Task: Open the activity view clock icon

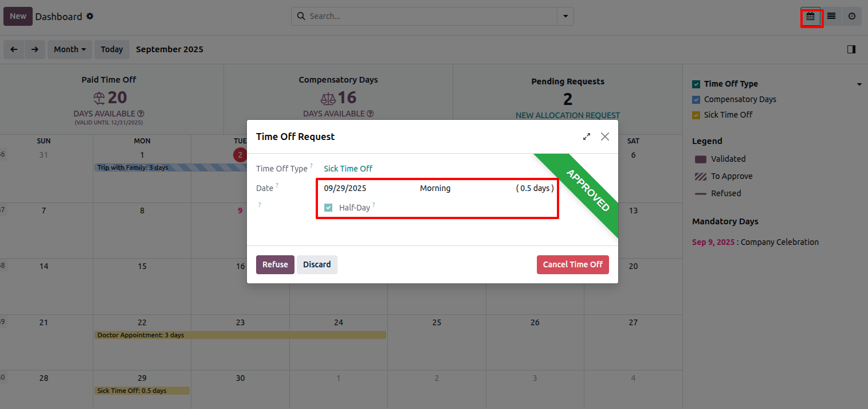Action: click(x=852, y=17)
